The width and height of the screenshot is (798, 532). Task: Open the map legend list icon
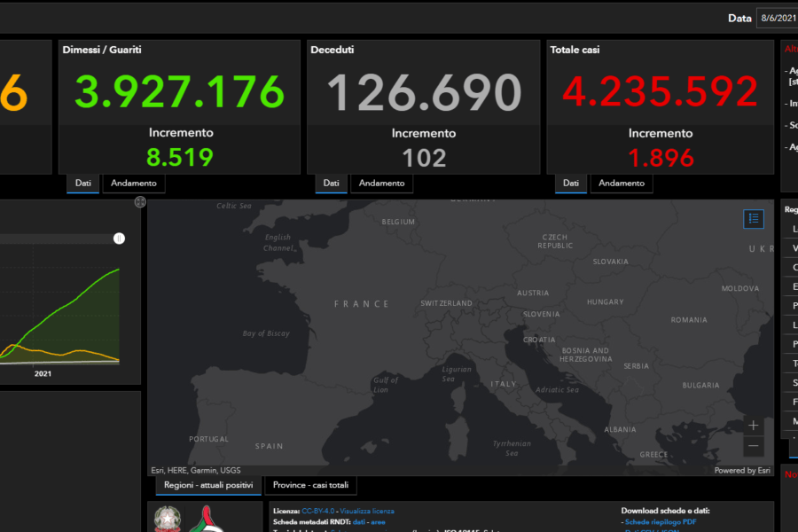click(x=754, y=219)
